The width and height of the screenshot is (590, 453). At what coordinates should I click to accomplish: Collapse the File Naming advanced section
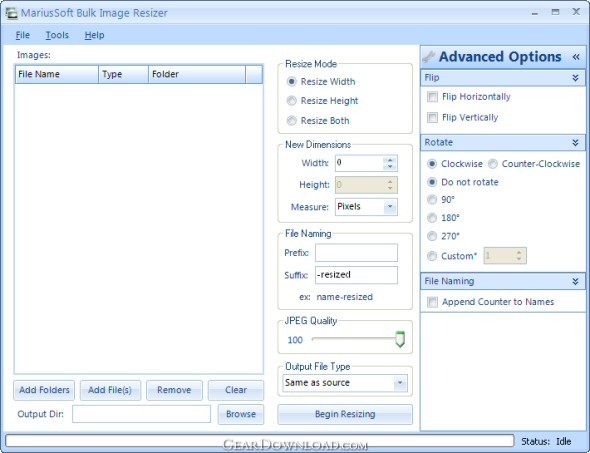pos(575,281)
